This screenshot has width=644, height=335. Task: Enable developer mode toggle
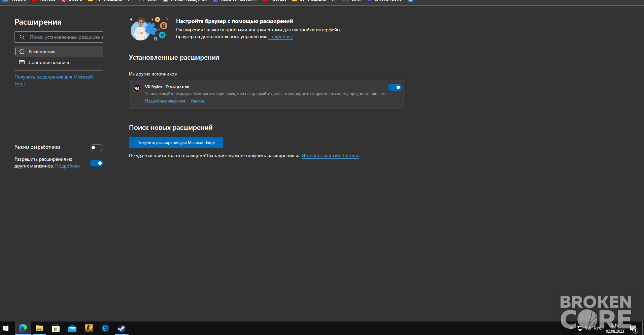pyautogui.click(x=97, y=148)
